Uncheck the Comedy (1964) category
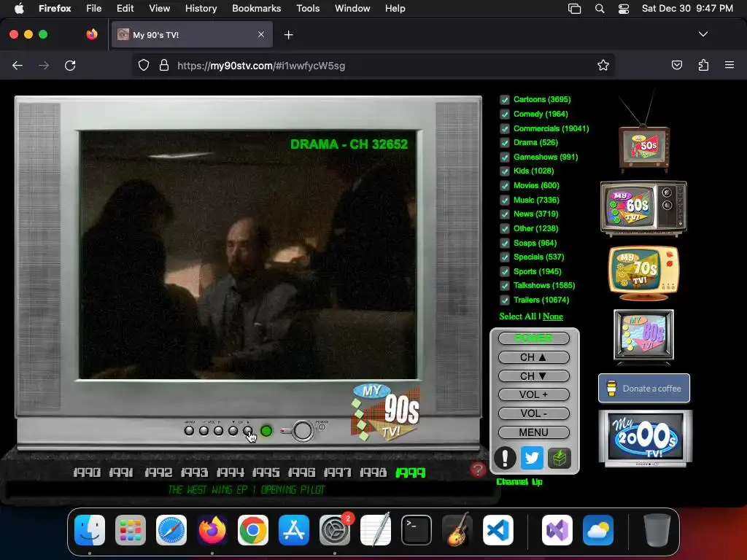The width and height of the screenshot is (747, 560). pos(505,114)
